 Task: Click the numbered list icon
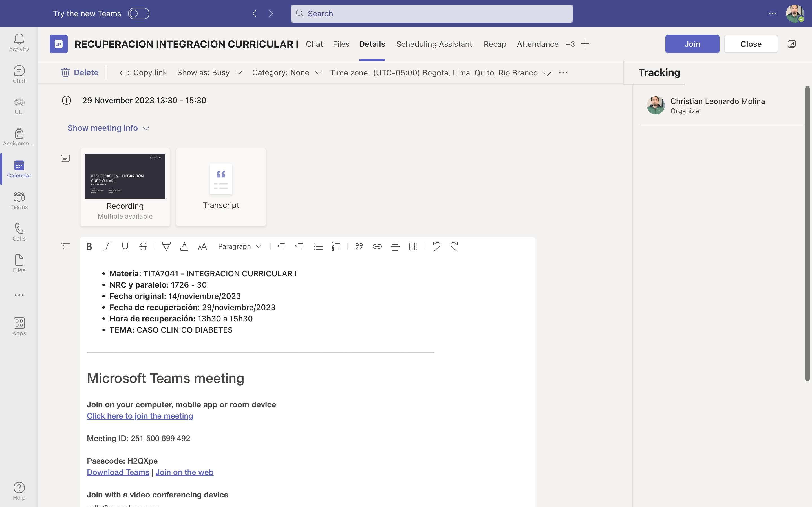pyautogui.click(x=336, y=246)
